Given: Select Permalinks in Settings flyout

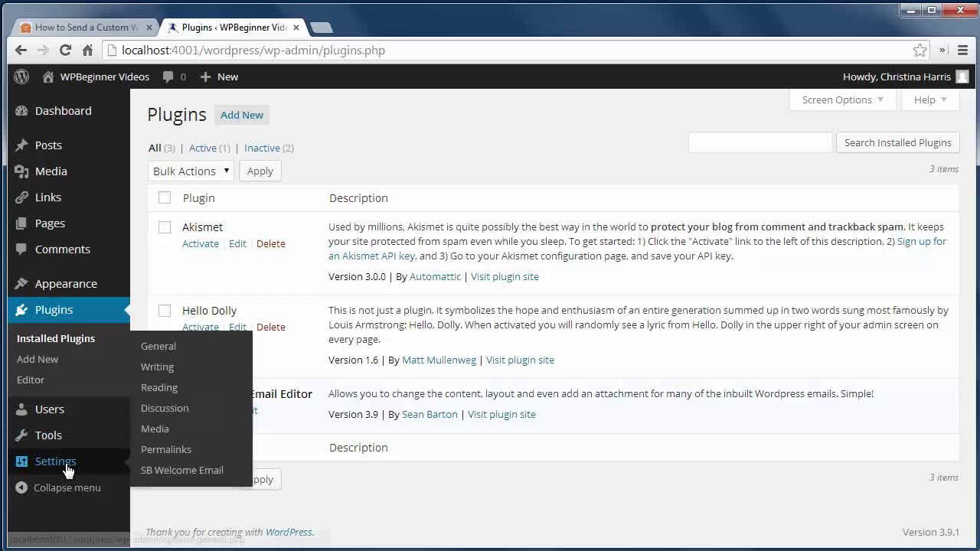Looking at the screenshot, I should [166, 449].
